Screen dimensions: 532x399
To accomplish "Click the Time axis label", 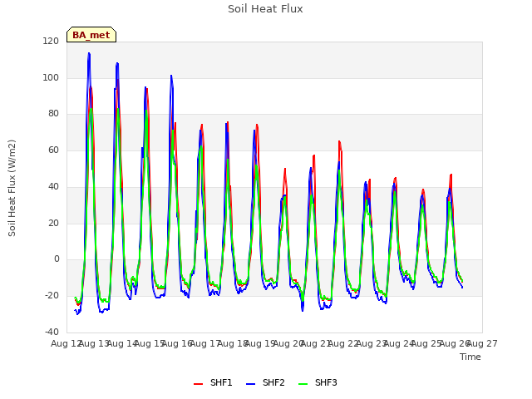I will [x=470, y=357].
